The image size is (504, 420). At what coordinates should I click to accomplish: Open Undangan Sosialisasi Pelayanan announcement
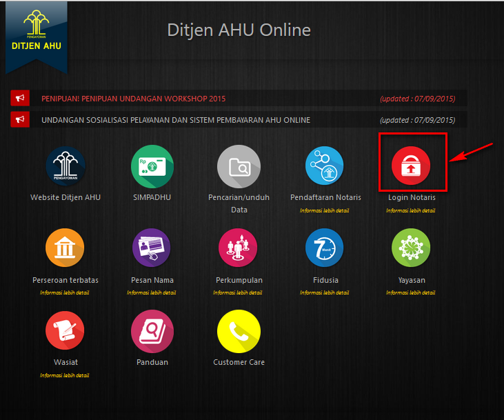tap(176, 120)
